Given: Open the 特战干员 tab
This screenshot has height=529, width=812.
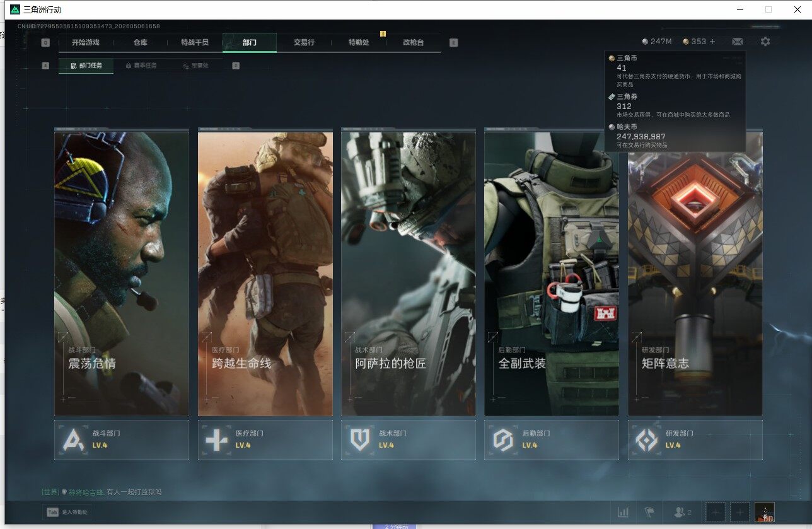Looking at the screenshot, I should [x=194, y=42].
